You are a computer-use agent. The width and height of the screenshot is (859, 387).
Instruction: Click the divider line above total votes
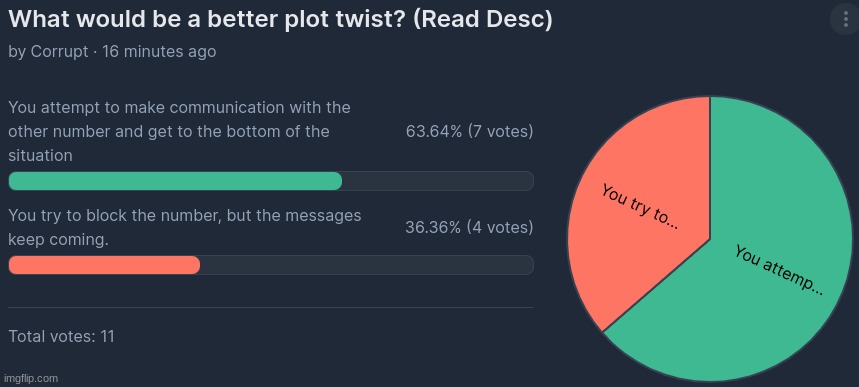(x=271, y=308)
